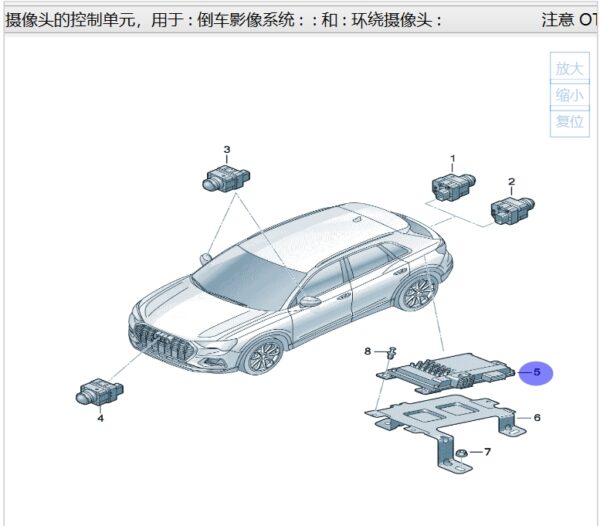Click the small nut illustration beside number 7
This screenshot has width=600, height=526.
pyautogui.click(x=462, y=454)
